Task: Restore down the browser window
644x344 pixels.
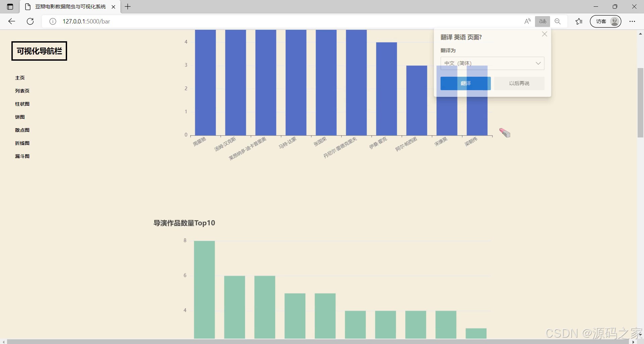Action: [x=615, y=7]
